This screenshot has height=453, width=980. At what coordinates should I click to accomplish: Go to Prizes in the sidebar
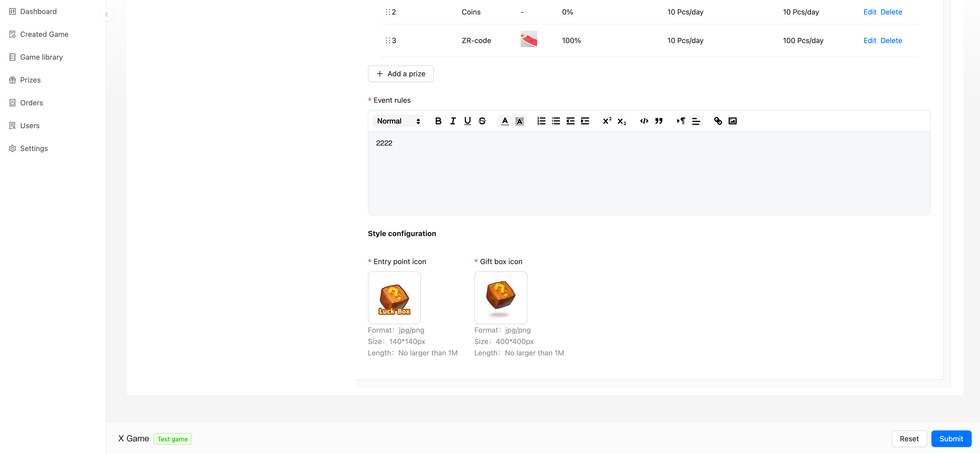pyautogui.click(x=30, y=80)
